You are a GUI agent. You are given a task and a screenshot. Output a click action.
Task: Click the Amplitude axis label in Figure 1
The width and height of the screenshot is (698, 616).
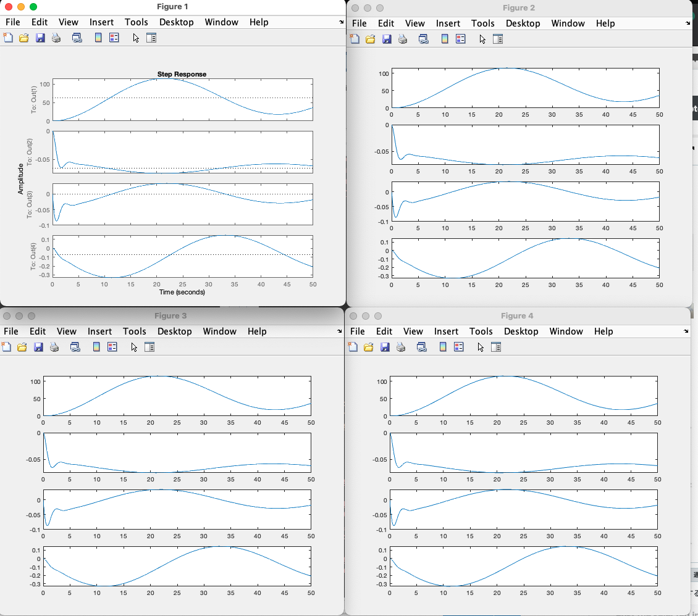(x=20, y=179)
